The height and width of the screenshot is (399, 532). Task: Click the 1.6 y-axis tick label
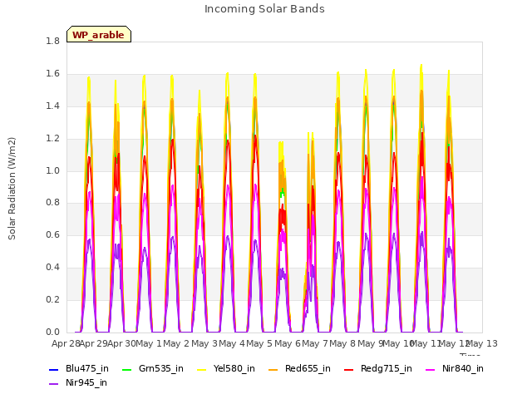pyautogui.click(x=52, y=74)
